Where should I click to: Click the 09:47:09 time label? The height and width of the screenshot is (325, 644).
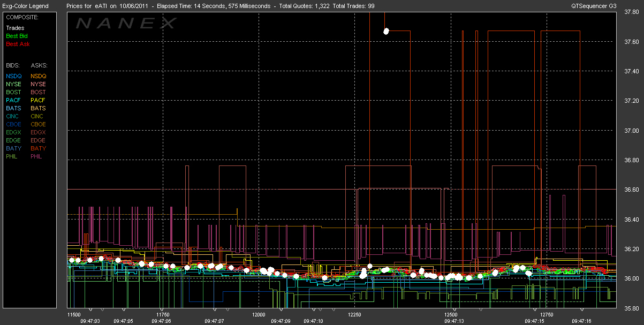tap(281, 321)
